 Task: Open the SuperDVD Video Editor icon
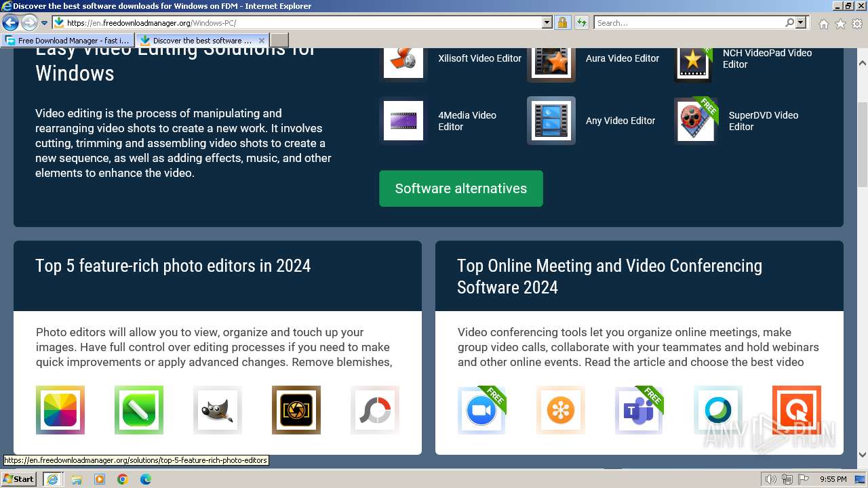[696, 121]
